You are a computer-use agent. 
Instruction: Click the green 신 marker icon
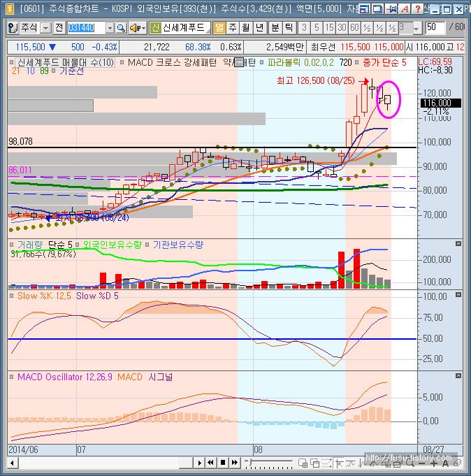[x=155, y=28]
